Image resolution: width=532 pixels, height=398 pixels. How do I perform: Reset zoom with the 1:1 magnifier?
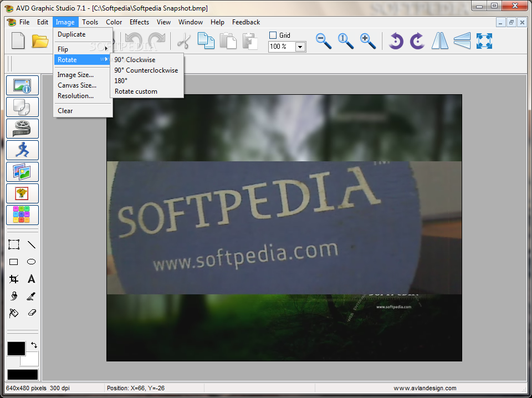(346, 41)
